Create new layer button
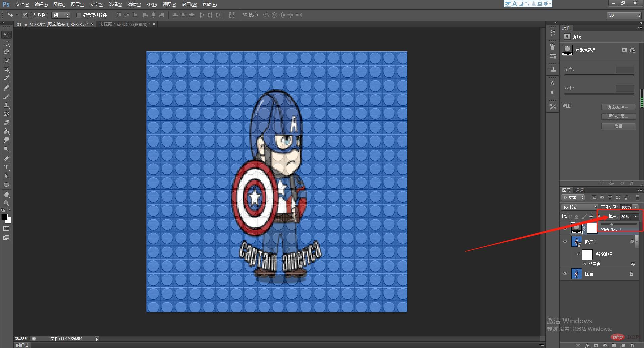Screen dimensions: 644x348 coord(623,345)
